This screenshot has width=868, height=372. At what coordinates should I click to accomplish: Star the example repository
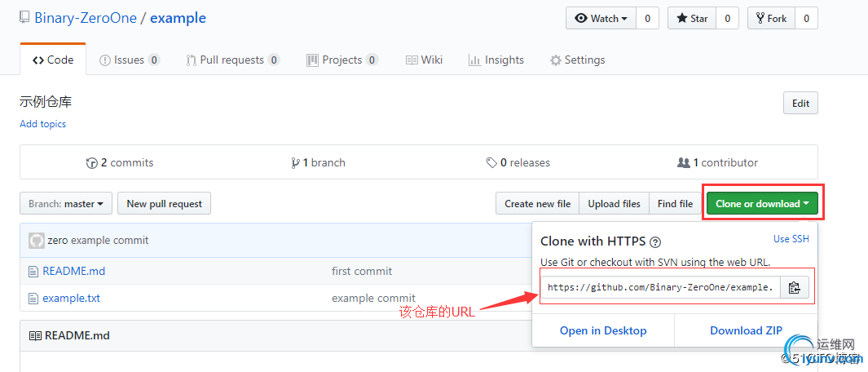click(x=692, y=18)
